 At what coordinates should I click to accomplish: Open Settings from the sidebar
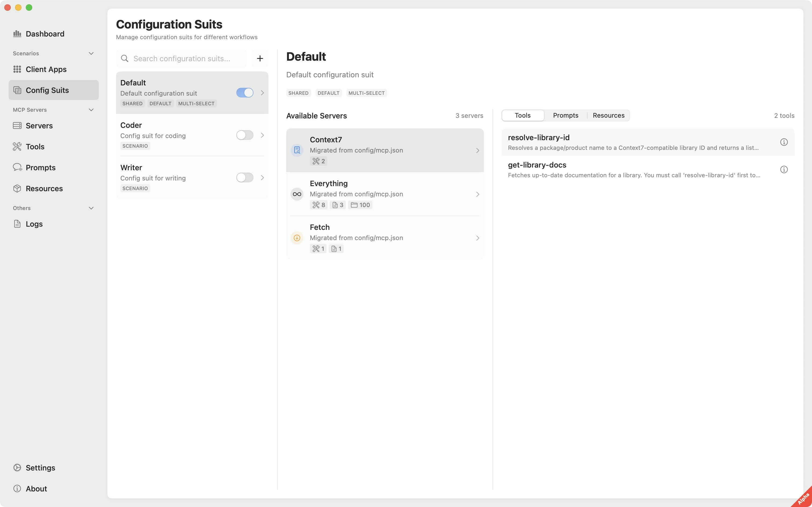coord(40,468)
